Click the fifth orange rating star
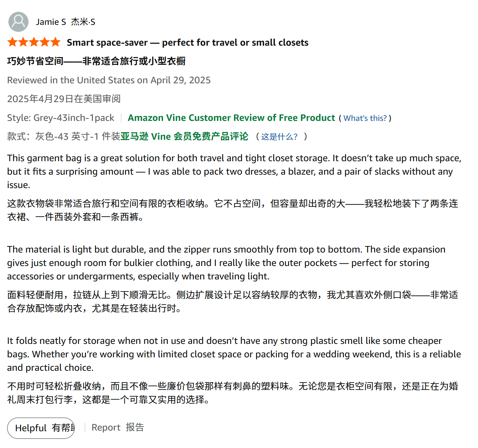This screenshot has width=478, height=448. pos(55,42)
